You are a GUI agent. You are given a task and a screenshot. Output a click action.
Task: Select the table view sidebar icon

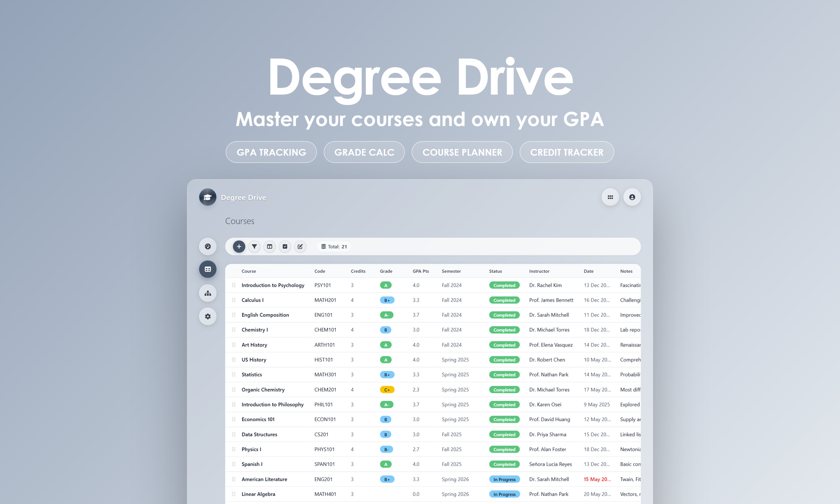(208, 269)
